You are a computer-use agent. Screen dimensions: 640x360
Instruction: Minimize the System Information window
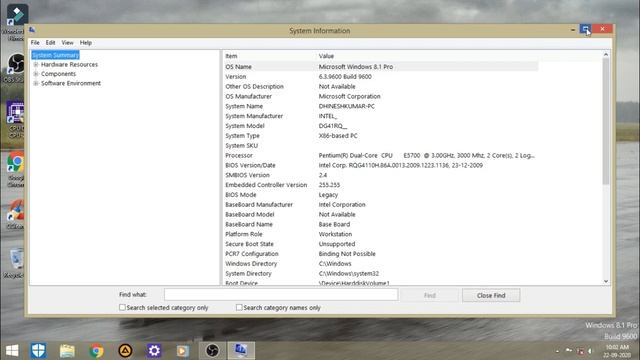573,29
